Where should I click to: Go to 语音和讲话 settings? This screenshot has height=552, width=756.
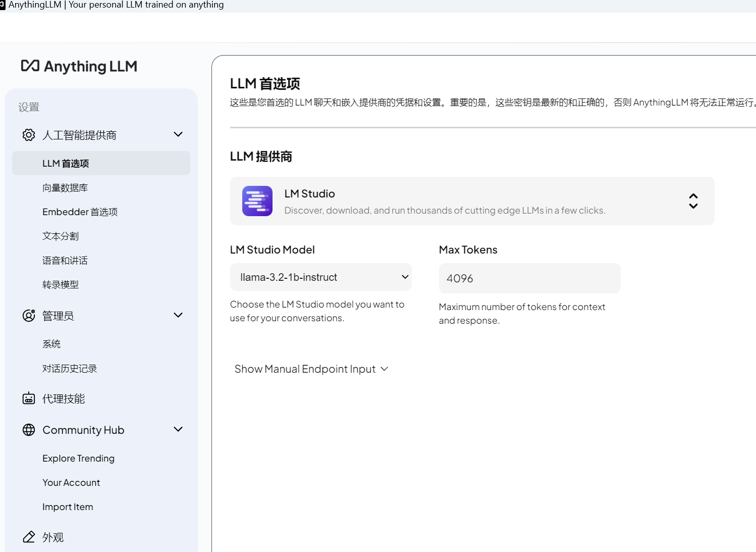tap(65, 261)
